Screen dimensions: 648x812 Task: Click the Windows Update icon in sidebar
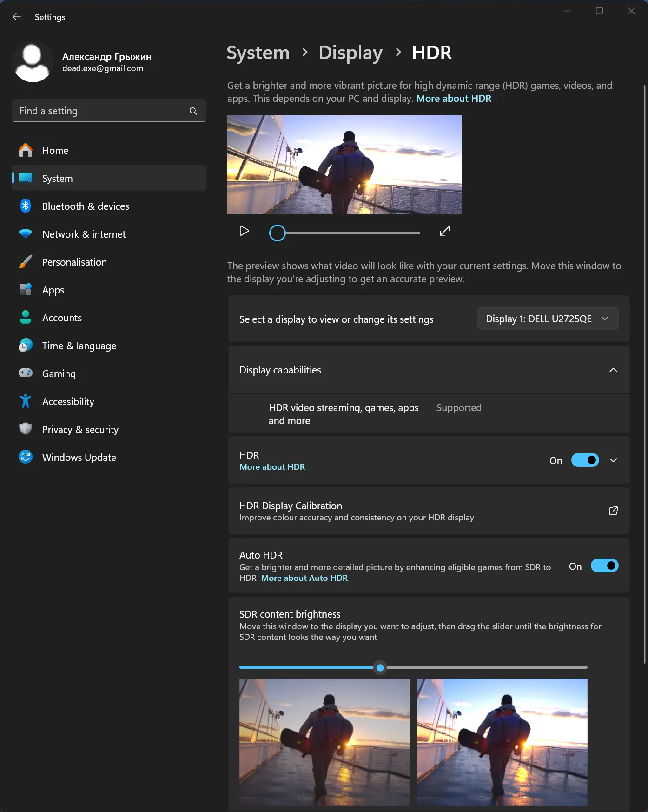tap(26, 457)
